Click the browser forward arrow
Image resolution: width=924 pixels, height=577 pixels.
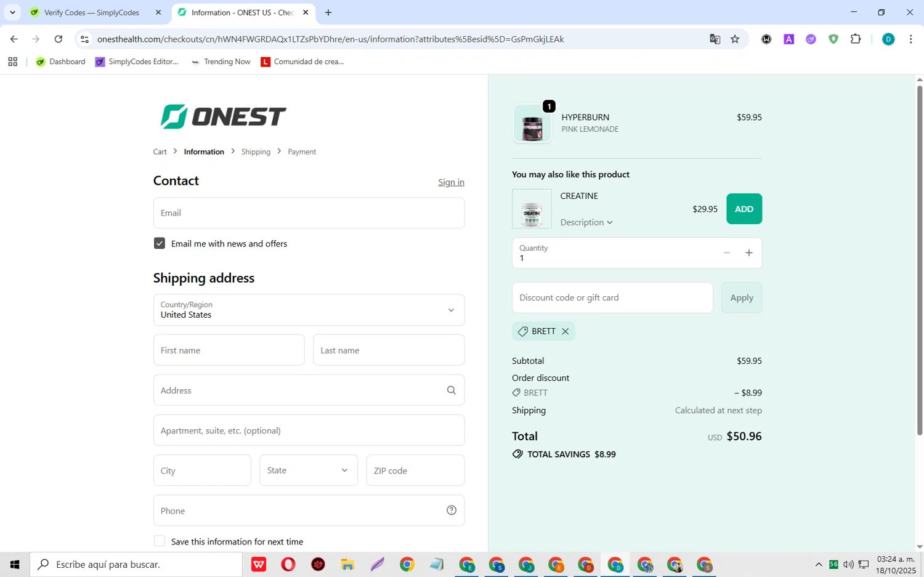[36, 39]
